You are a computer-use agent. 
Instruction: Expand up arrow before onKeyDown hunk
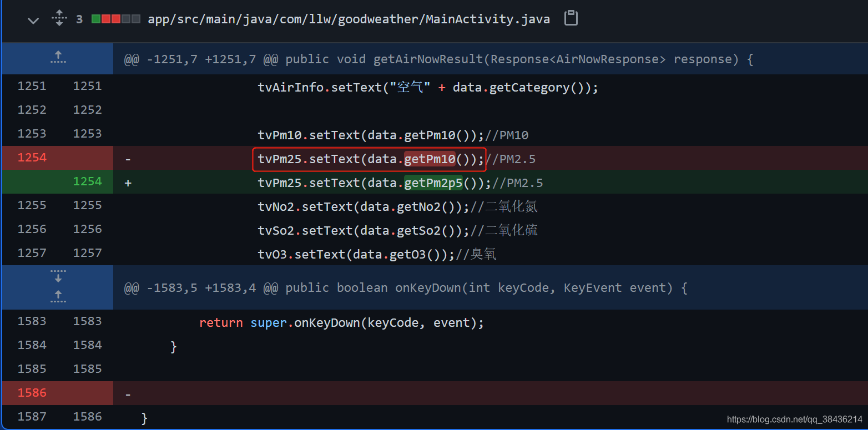(58, 297)
